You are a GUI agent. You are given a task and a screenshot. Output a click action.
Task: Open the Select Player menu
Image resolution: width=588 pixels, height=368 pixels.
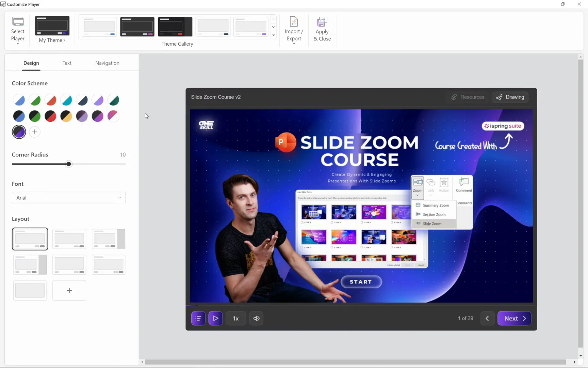18,30
